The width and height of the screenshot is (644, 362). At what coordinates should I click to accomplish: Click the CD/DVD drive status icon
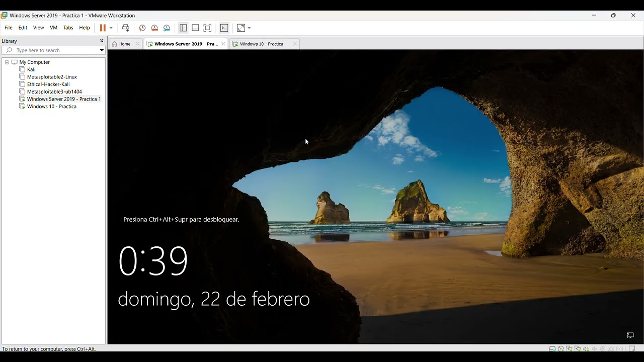point(561,349)
